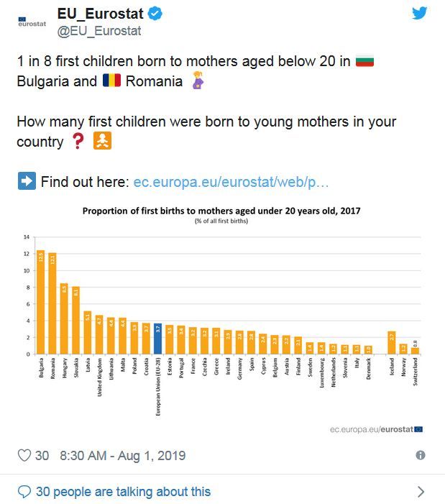Click the red question mark emoji
This screenshot has height=504, width=445.
[78, 141]
